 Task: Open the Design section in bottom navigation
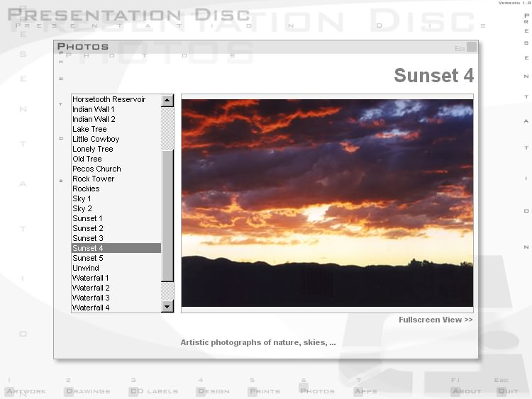213,391
